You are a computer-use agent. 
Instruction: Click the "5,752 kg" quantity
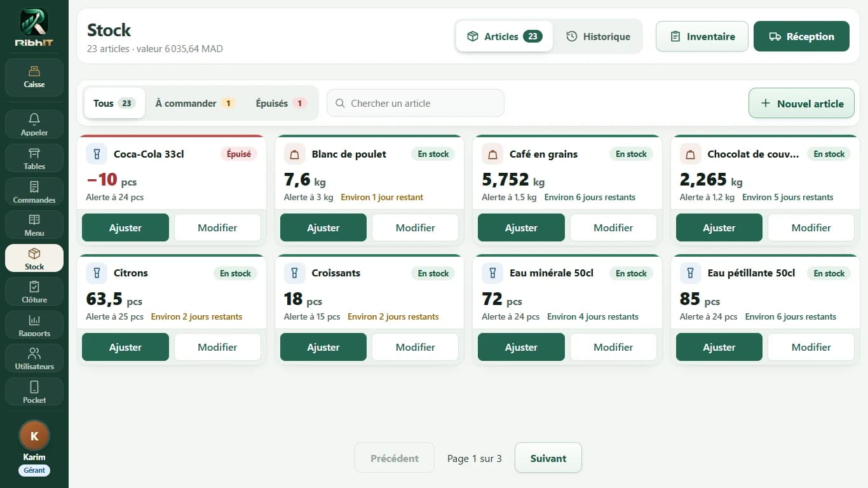[x=513, y=180]
